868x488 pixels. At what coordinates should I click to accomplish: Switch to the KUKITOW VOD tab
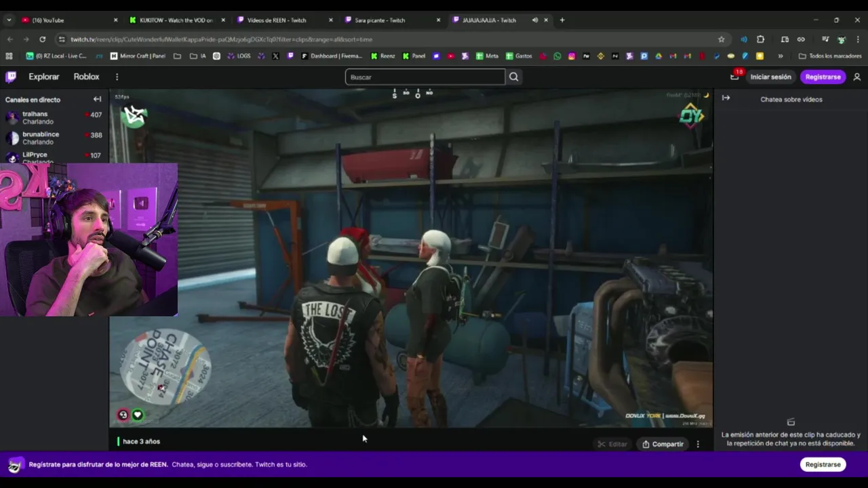pyautogui.click(x=176, y=20)
